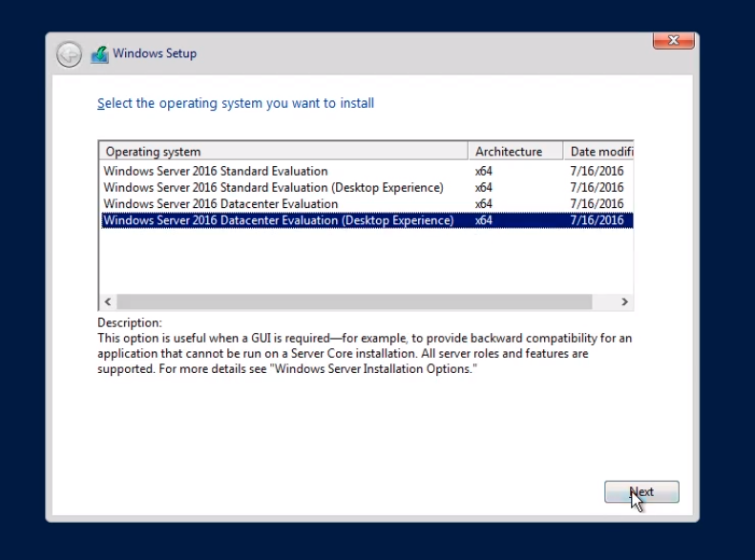The image size is (755, 560).
Task: Choose Standard Evaluation (Desktop Experience) entry
Action: pyautogui.click(x=273, y=188)
